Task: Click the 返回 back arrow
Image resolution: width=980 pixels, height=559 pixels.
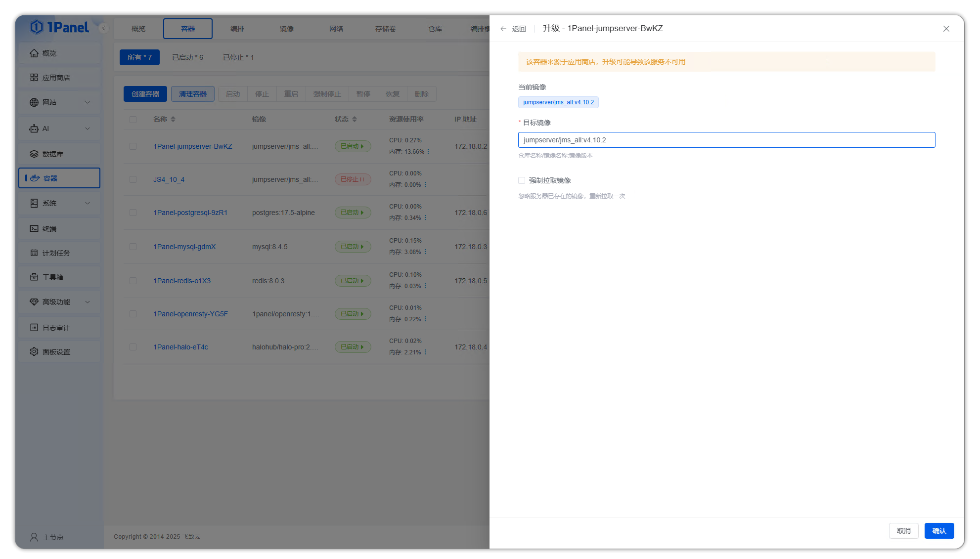Action: pos(503,29)
